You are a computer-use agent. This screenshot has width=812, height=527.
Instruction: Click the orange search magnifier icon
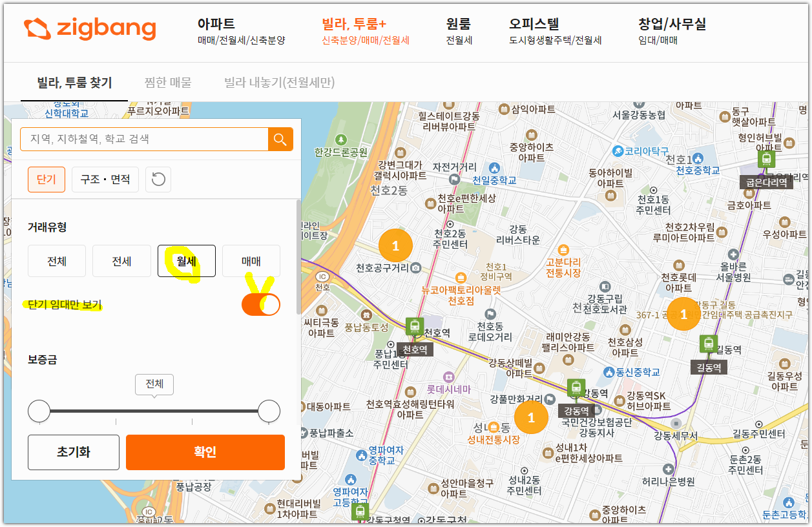(x=282, y=139)
